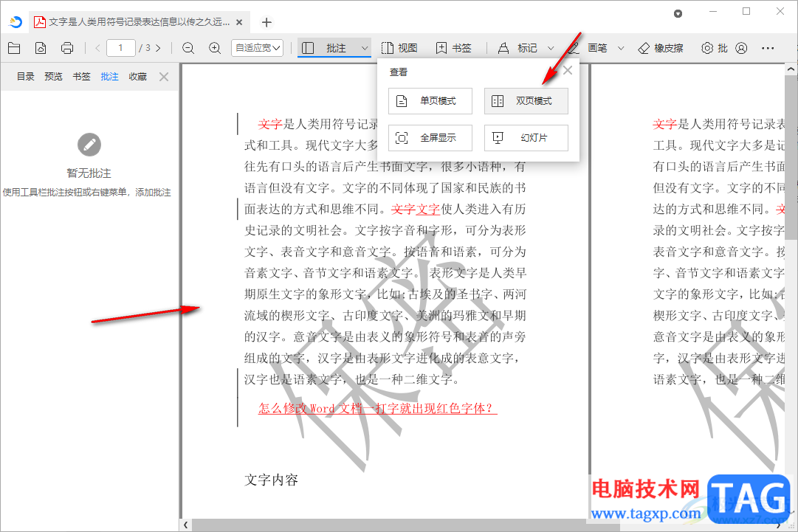Start 幻灯片 slideshow mode

[x=526, y=138]
